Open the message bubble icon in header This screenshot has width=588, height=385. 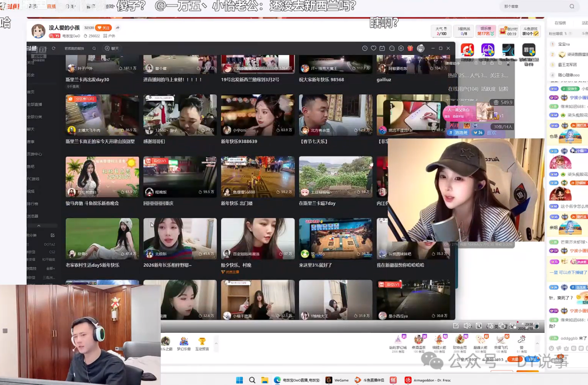[392, 48]
